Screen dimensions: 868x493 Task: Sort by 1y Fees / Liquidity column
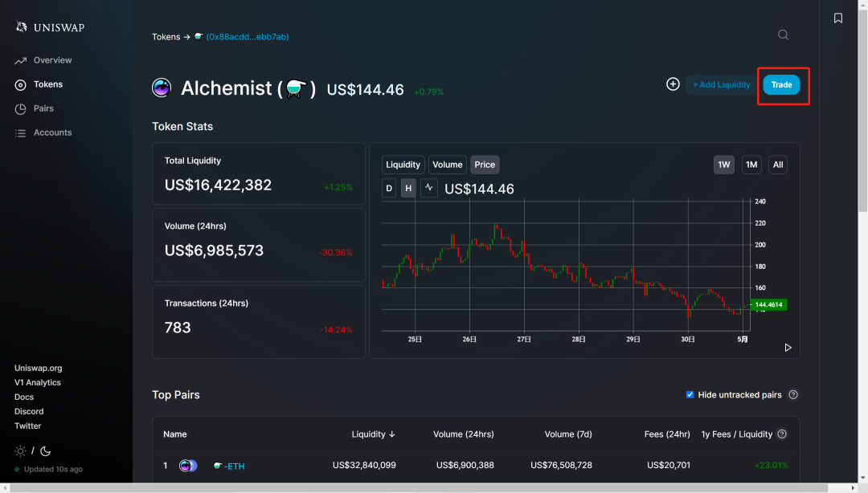point(737,434)
